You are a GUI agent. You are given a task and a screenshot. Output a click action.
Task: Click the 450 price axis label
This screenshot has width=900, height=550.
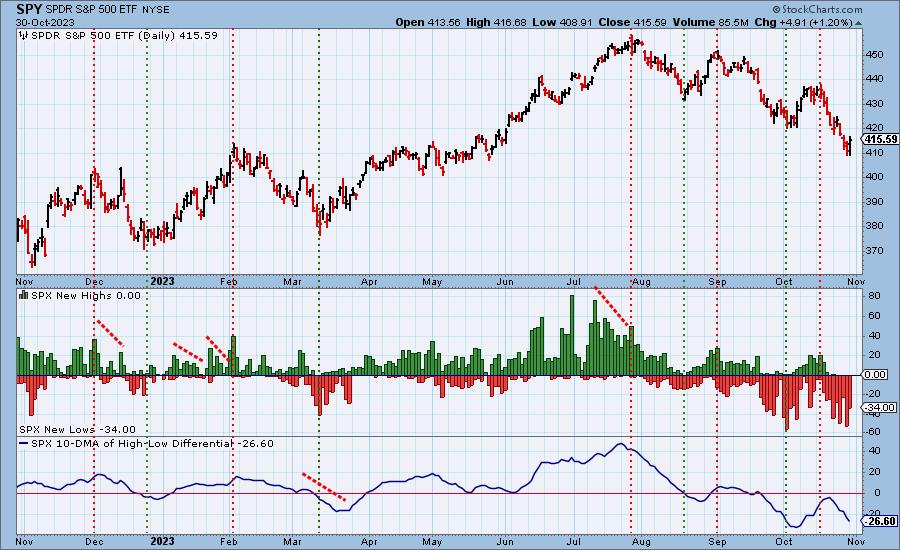pos(874,55)
